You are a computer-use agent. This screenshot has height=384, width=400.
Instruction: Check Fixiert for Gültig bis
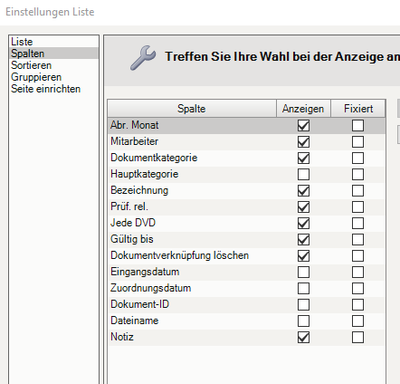pyautogui.click(x=358, y=239)
